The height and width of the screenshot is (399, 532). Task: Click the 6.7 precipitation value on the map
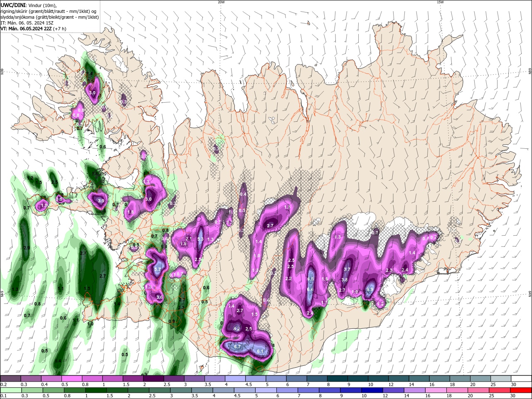238,346
